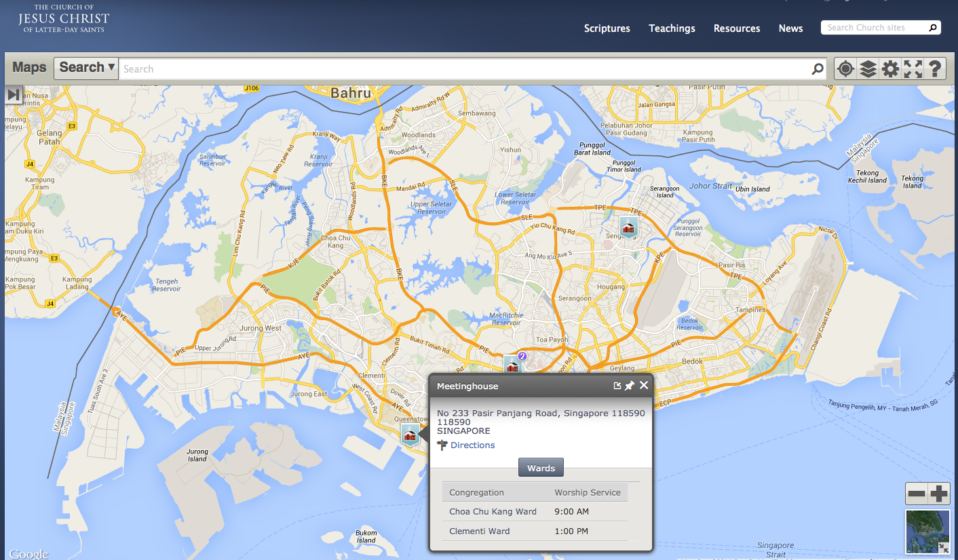Click the meetinghouse marker near Queenstown

tap(410, 435)
